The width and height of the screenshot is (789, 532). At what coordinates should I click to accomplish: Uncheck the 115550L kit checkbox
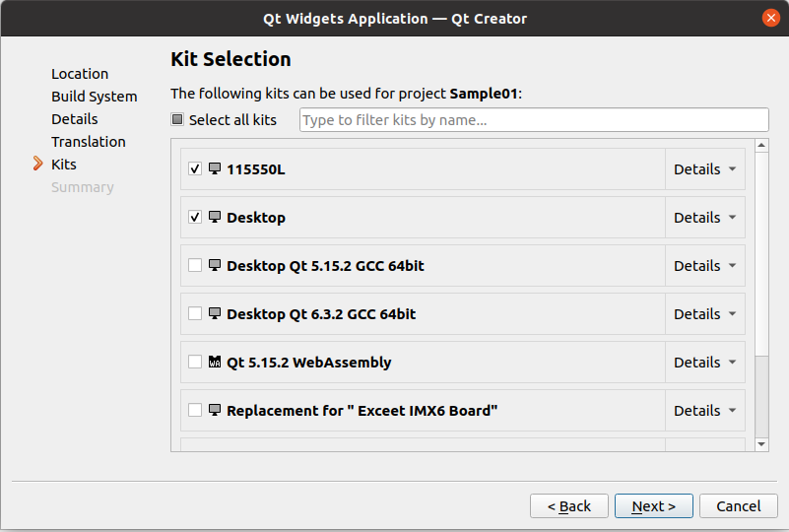195,168
